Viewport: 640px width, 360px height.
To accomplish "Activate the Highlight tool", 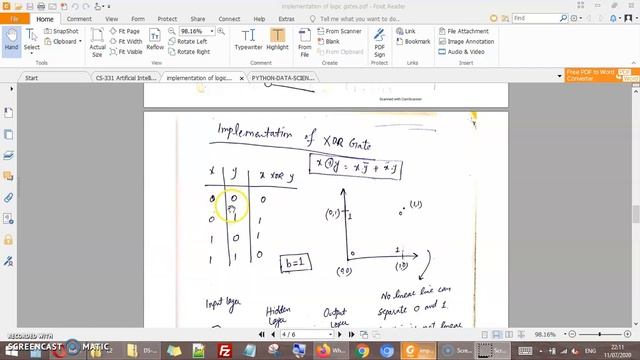I will [x=277, y=40].
